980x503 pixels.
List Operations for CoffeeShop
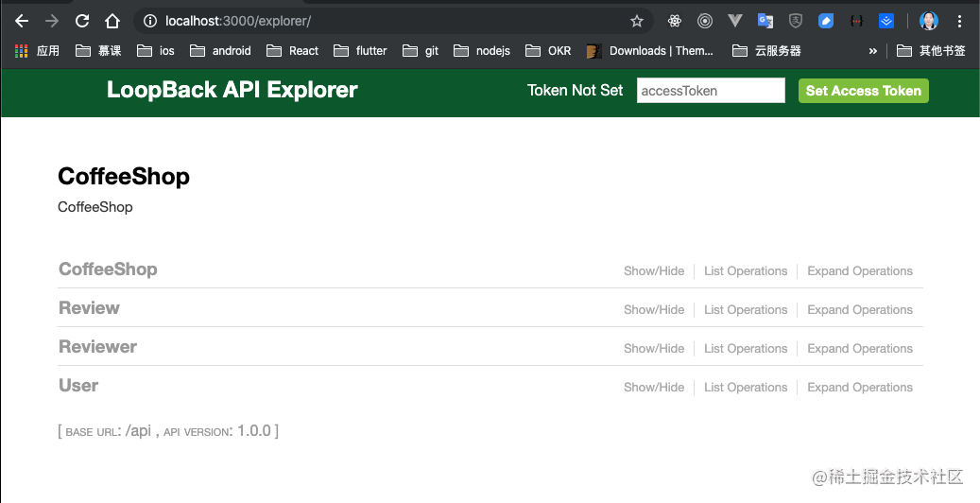(x=746, y=271)
